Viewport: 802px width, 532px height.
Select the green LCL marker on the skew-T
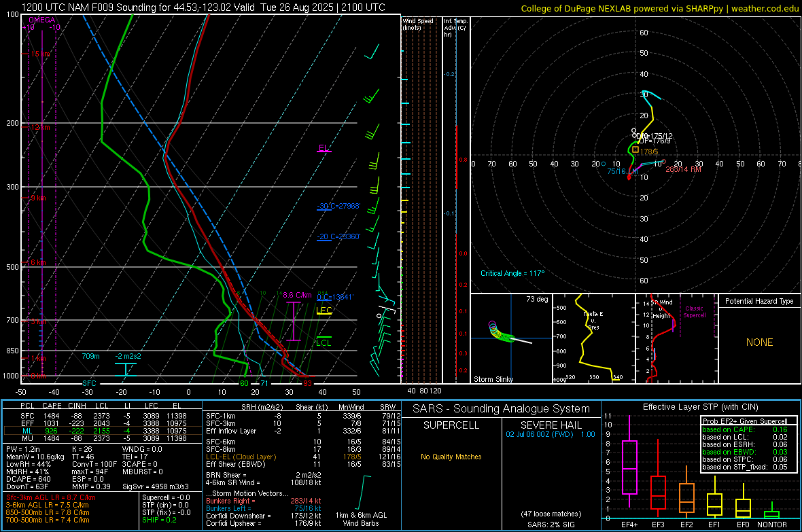pos(324,342)
